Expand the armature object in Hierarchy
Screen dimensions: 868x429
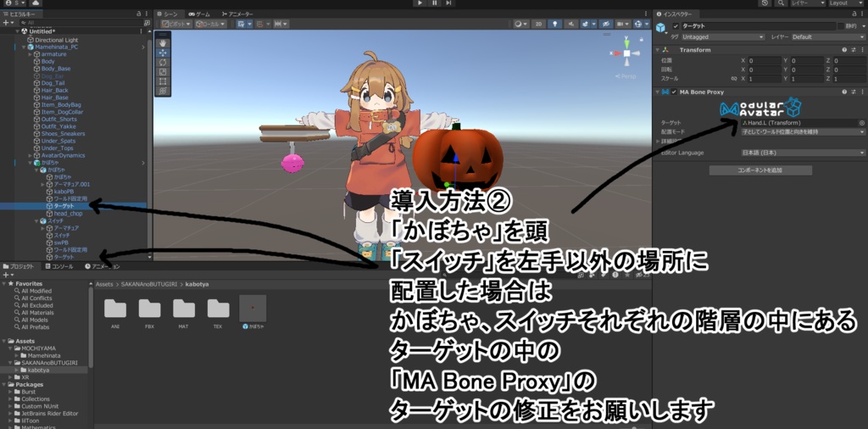point(31,54)
